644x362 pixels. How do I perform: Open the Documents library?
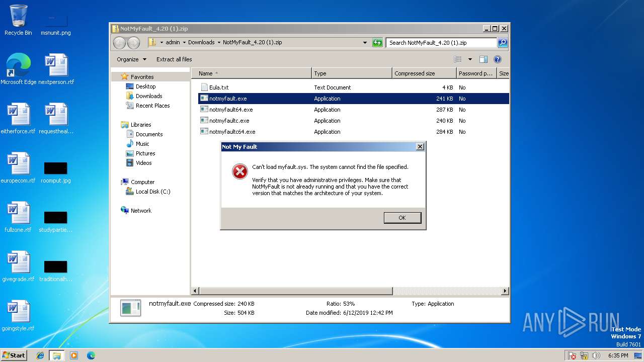[149, 134]
